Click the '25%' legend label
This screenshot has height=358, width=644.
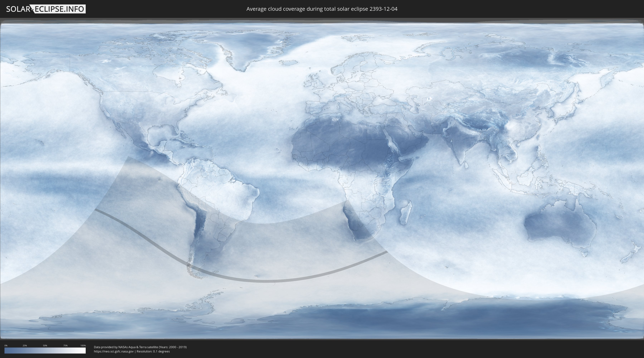(x=25, y=345)
